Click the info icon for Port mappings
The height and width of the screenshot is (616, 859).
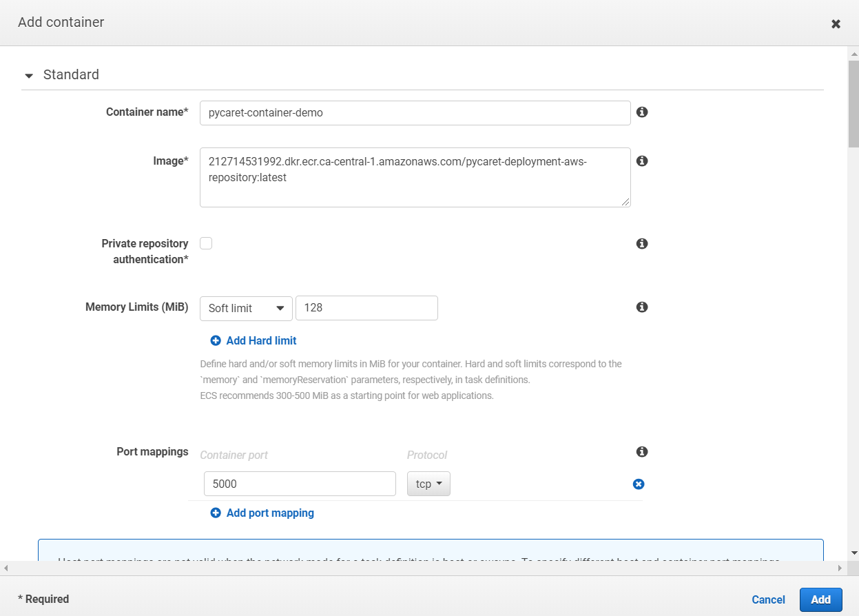tap(642, 452)
